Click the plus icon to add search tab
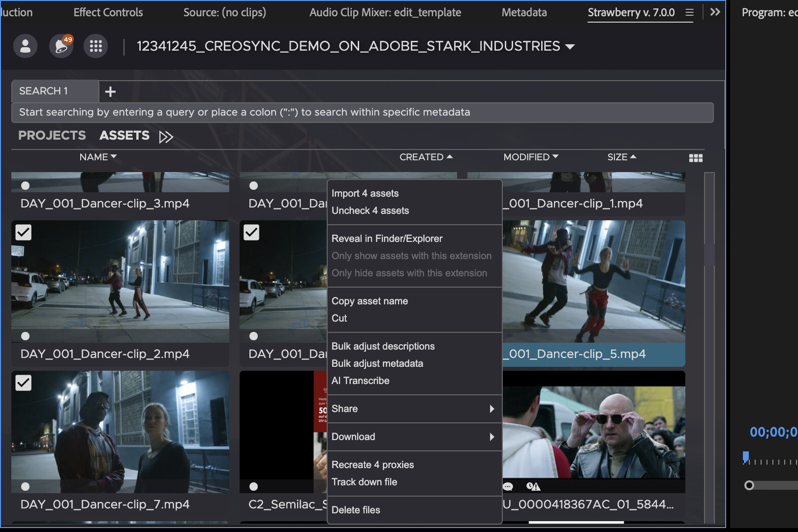 pyautogui.click(x=111, y=91)
